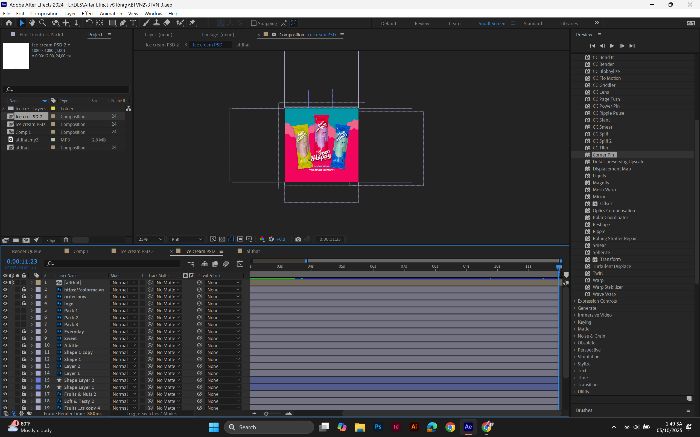Switch to the Default workspace
The width and height of the screenshot is (700, 437).
click(x=388, y=23)
